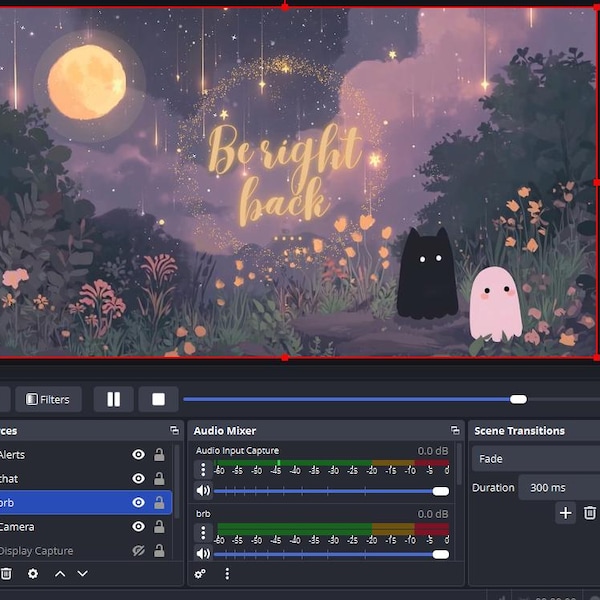Image resolution: width=600 pixels, height=600 pixels.
Task: Click the brb 0.0 dB level value
Action: tap(433, 514)
